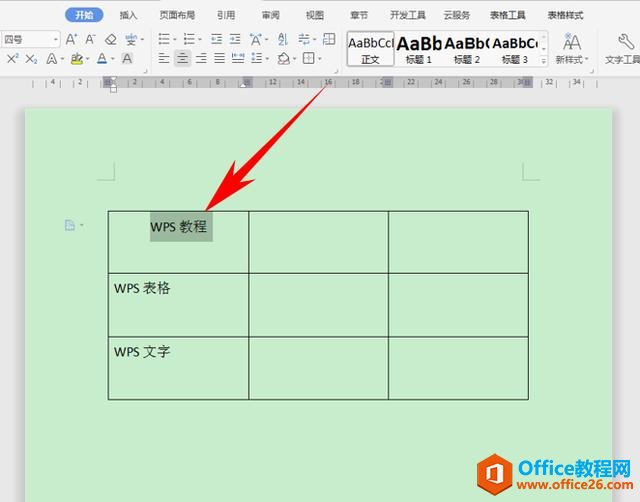This screenshot has height=502, width=640.
Task: Justify paragraph text
Action: coord(220,58)
